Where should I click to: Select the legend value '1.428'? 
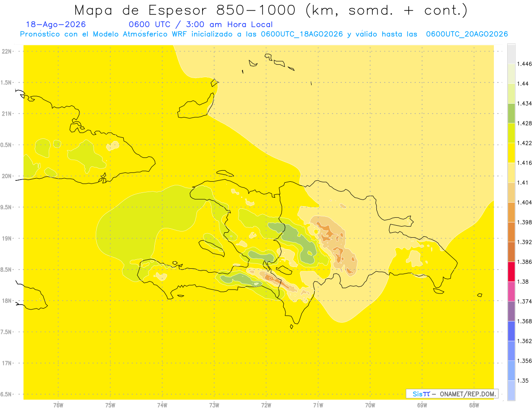click(524, 123)
